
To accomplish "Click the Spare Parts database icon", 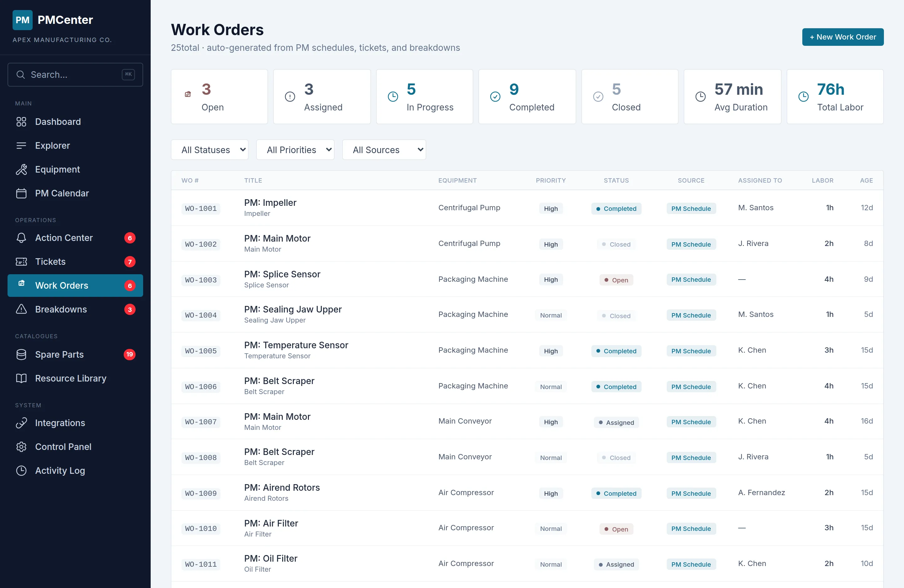I will [x=21, y=355].
